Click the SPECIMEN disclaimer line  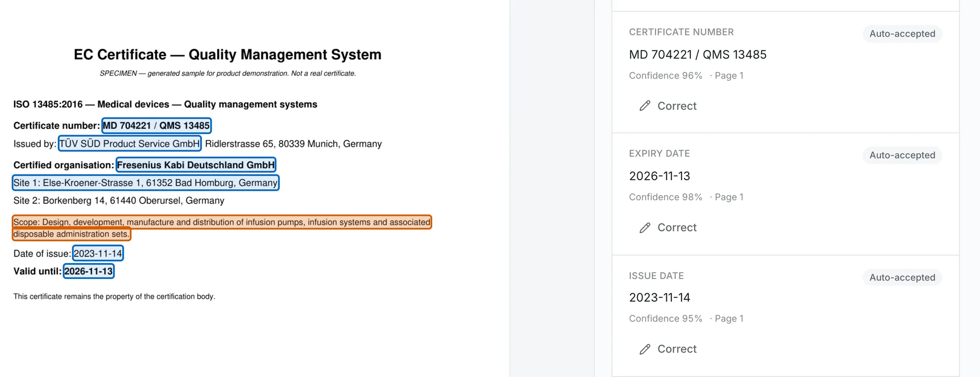[x=228, y=74]
